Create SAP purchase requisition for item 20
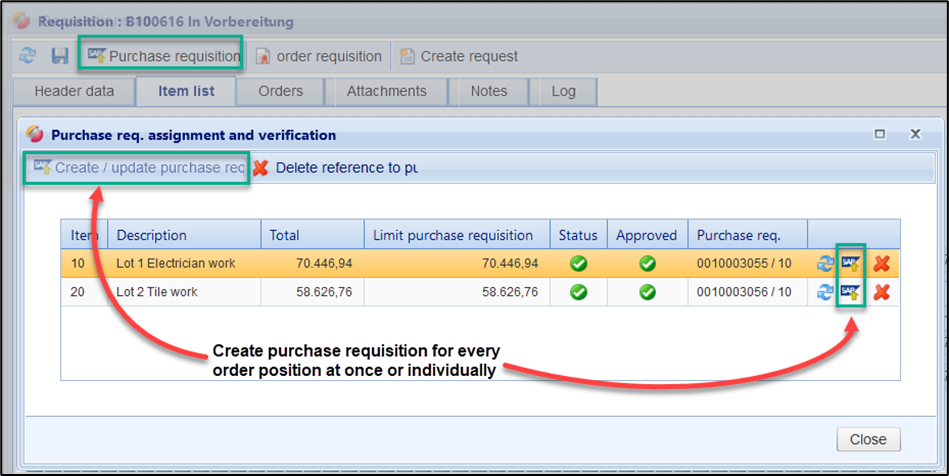The image size is (949, 476). tap(851, 292)
